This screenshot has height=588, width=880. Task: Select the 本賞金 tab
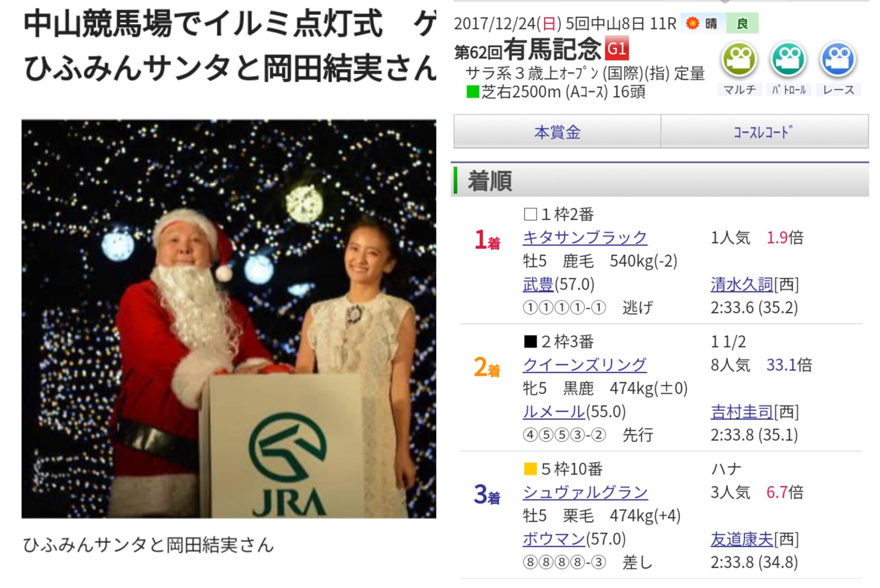click(x=557, y=131)
